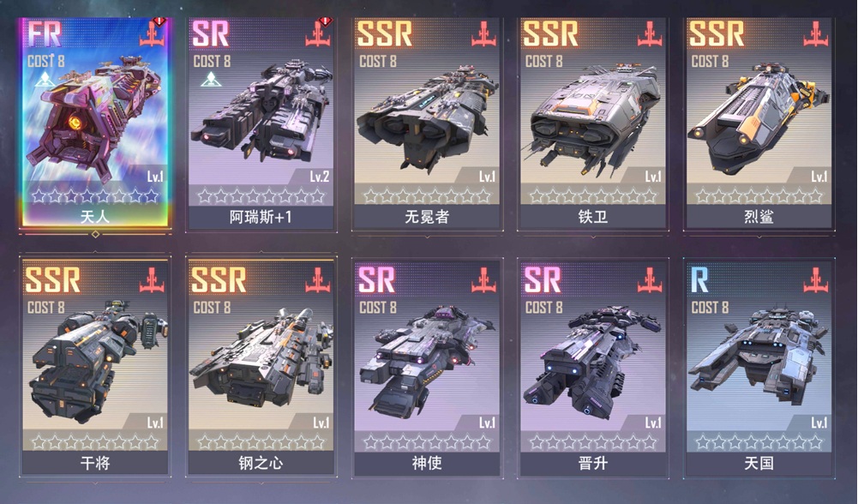Click the R rarity badge on 天国
858x504 pixels.
point(699,279)
